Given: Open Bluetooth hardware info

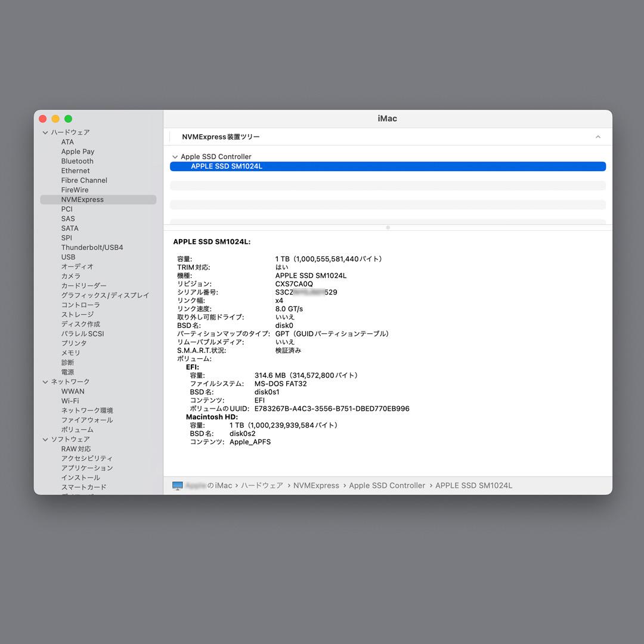Looking at the screenshot, I should (x=77, y=161).
